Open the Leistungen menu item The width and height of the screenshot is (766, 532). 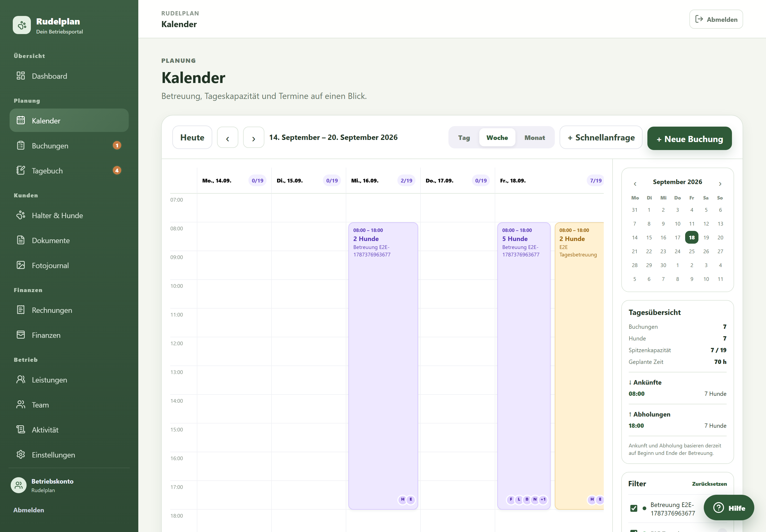pyautogui.click(x=69, y=380)
